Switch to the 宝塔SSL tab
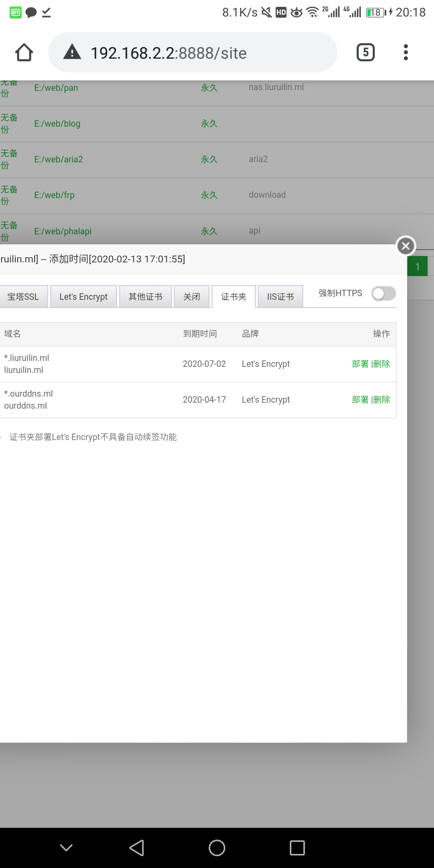This screenshot has width=434, height=868. click(x=23, y=297)
